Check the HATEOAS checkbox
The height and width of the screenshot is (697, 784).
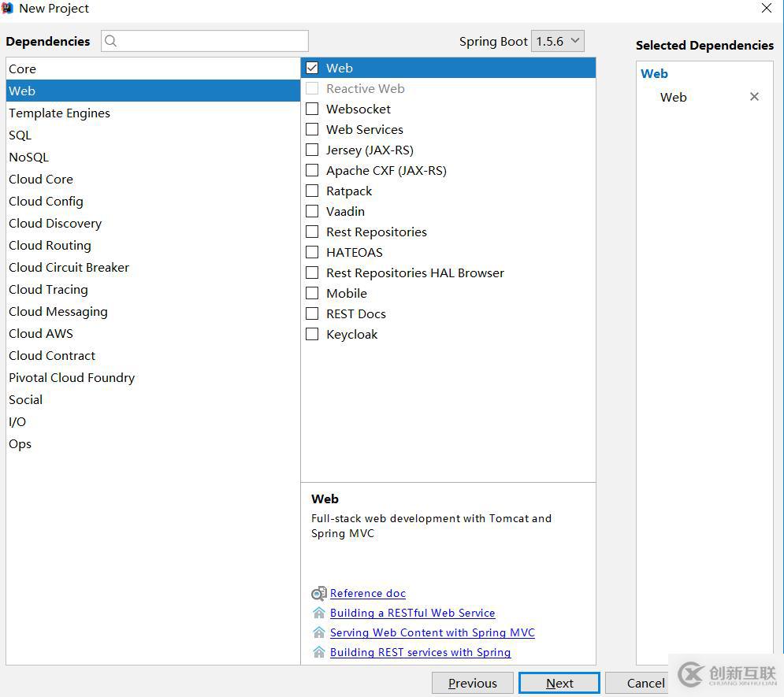point(312,252)
